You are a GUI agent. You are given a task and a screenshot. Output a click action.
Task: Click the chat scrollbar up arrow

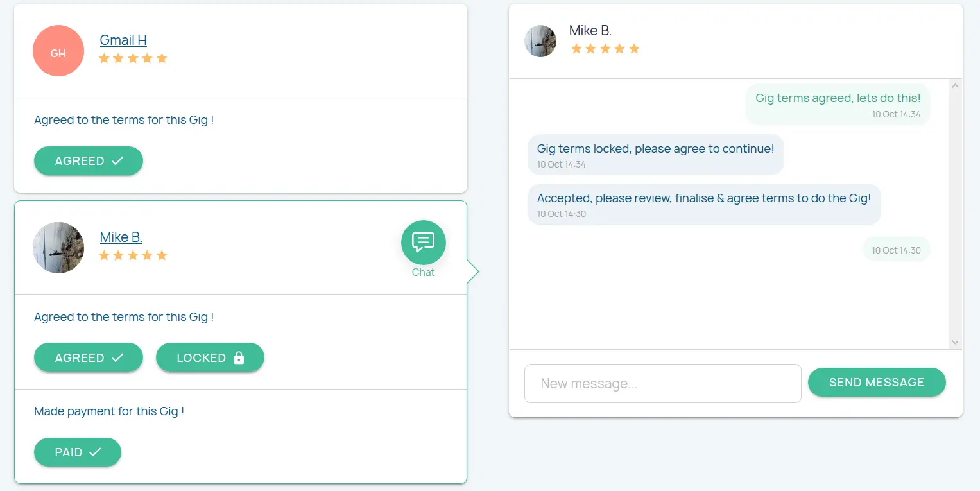point(955,85)
